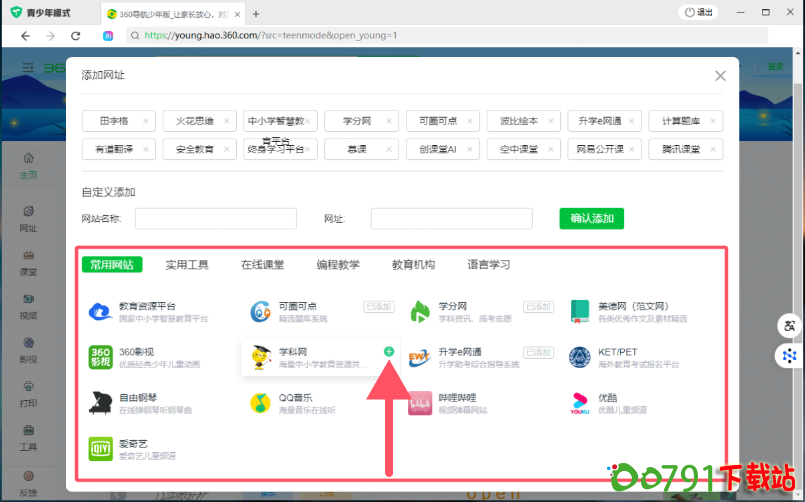
Task: Remove the 火花思维 tag with its x
Action: pos(227,121)
